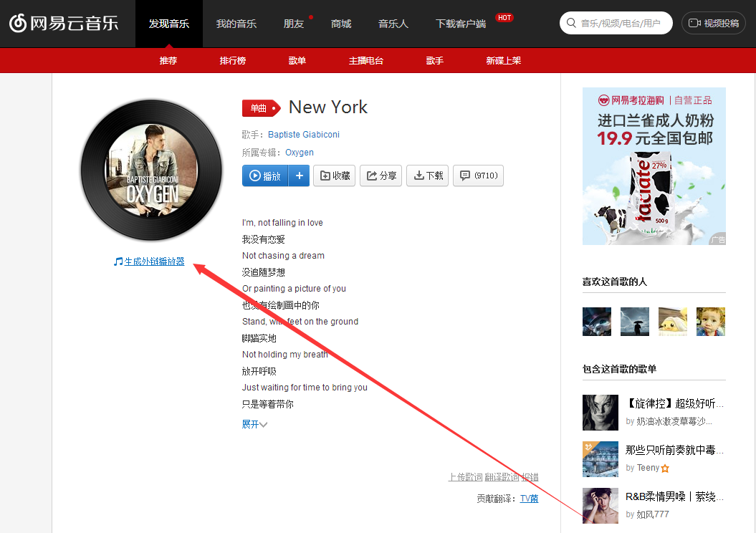Click lyric line "Just waiting for time to bring you"
This screenshot has height=533, width=756.
point(305,388)
